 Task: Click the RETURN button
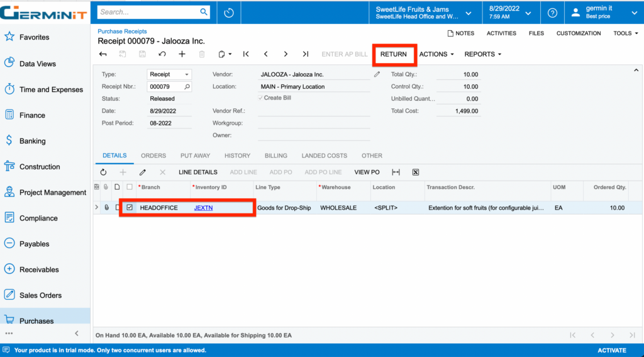pyautogui.click(x=394, y=54)
